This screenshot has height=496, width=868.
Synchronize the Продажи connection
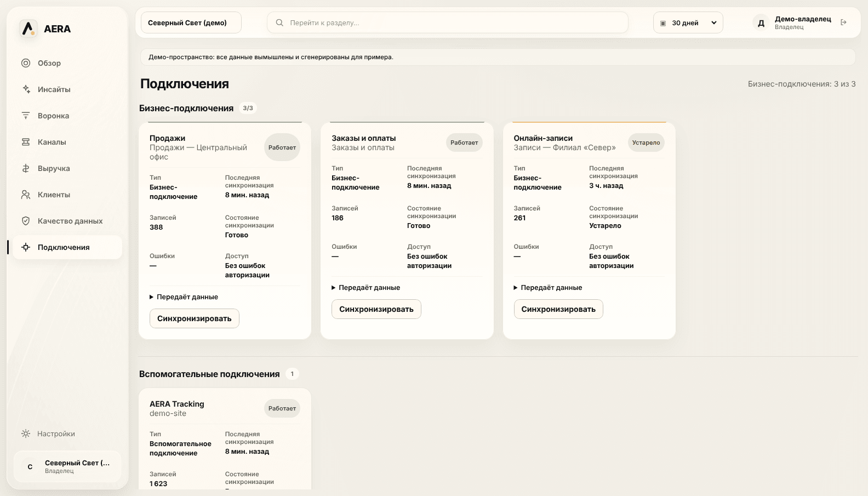pyautogui.click(x=195, y=318)
